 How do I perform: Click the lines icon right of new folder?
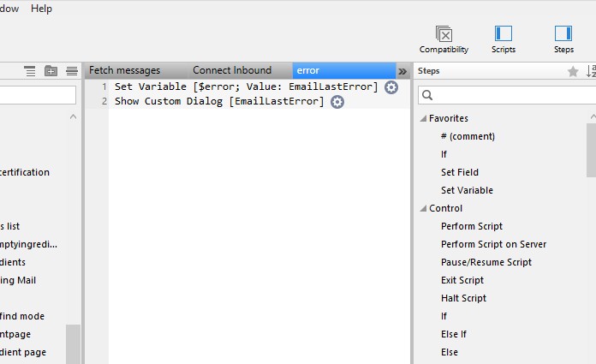pos(72,71)
